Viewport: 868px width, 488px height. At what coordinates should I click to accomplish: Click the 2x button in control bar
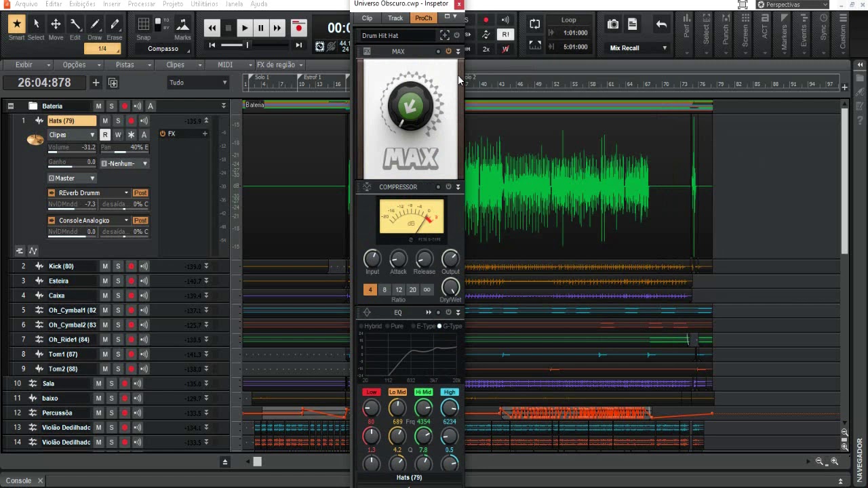(x=486, y=49)
